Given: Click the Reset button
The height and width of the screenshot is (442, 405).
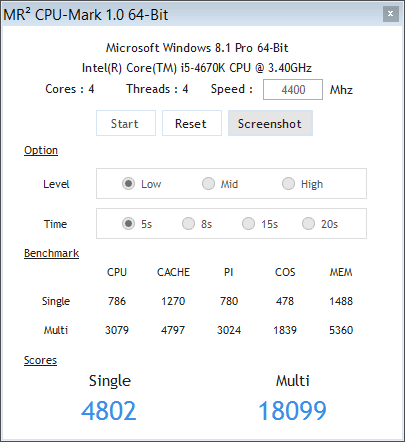Looking at the screenshot, I should [x=192, y=123].
